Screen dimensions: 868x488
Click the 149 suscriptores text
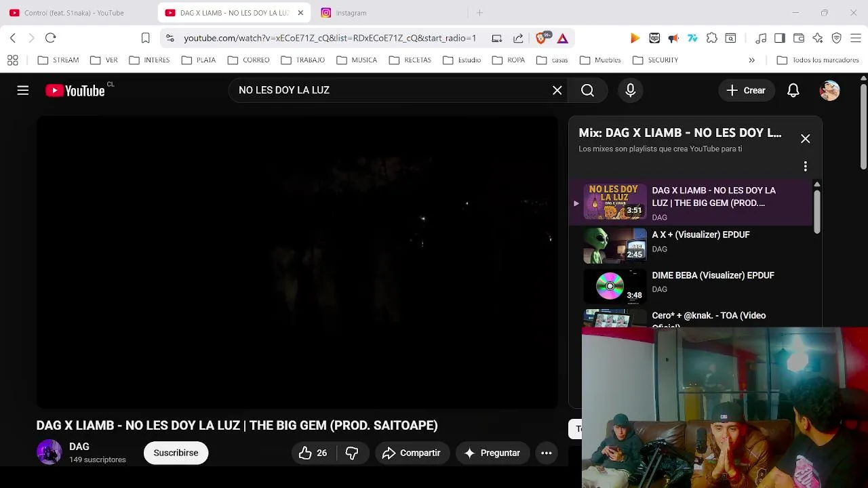click(x=98, y=460)
